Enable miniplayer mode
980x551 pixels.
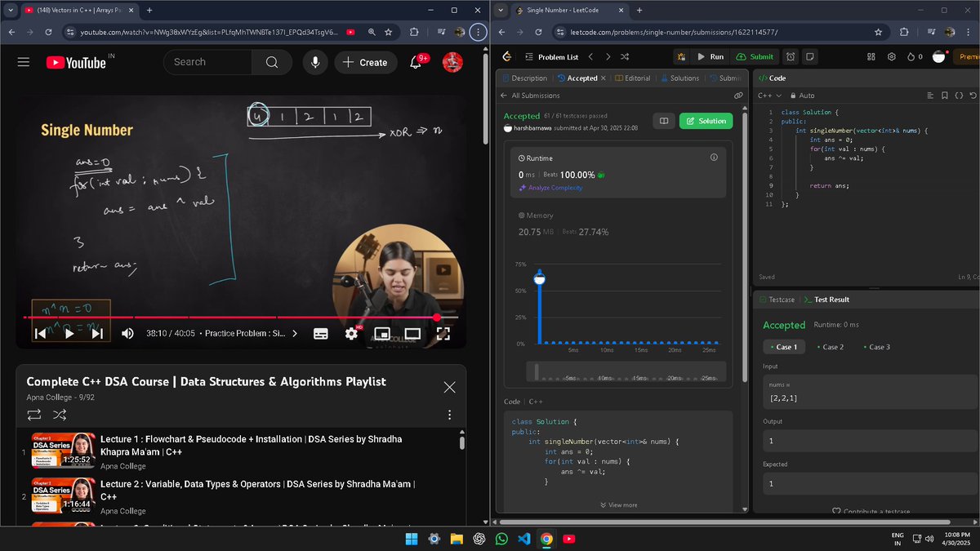click(x=381, y=333)
